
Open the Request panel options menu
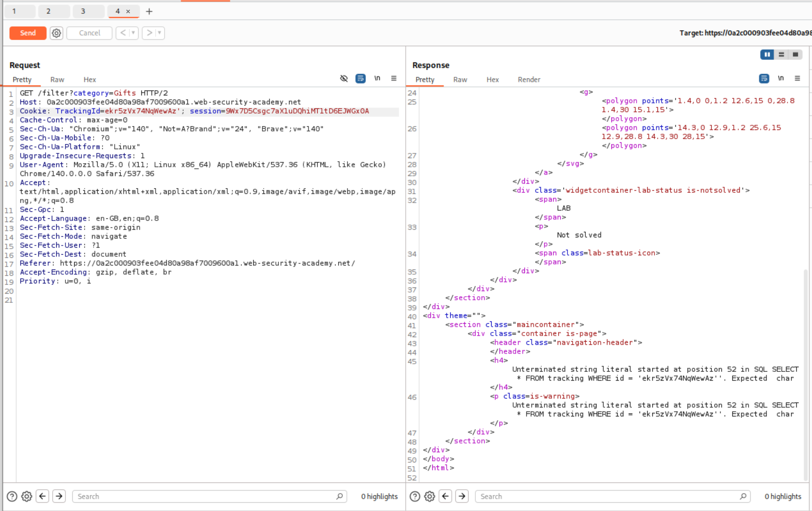pyautogui.click(x=393, y=78)
